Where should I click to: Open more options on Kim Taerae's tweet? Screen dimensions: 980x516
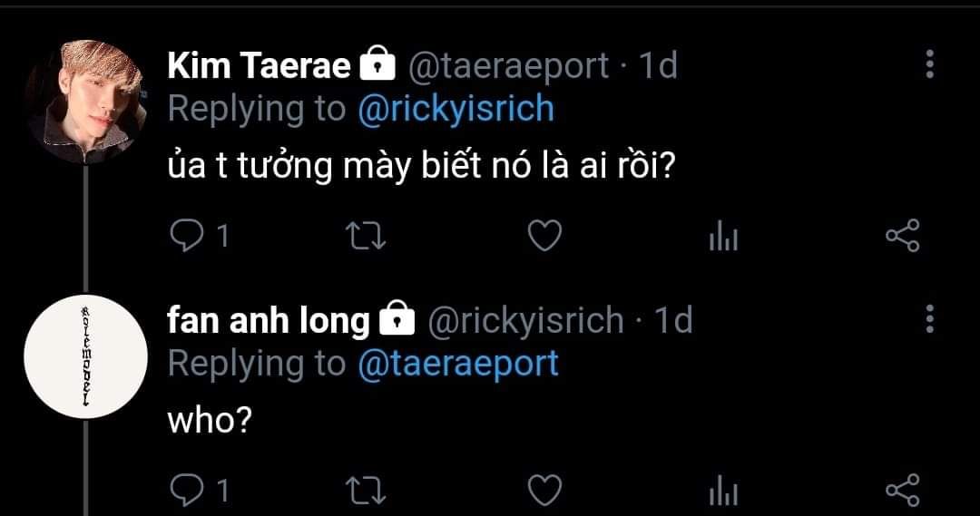click(929, 63)
